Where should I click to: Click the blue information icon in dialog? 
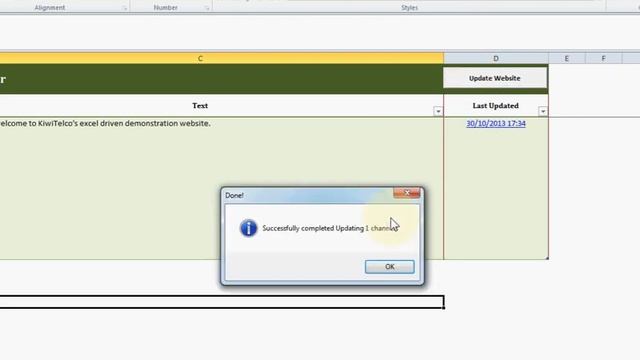[x=249, y=228]
